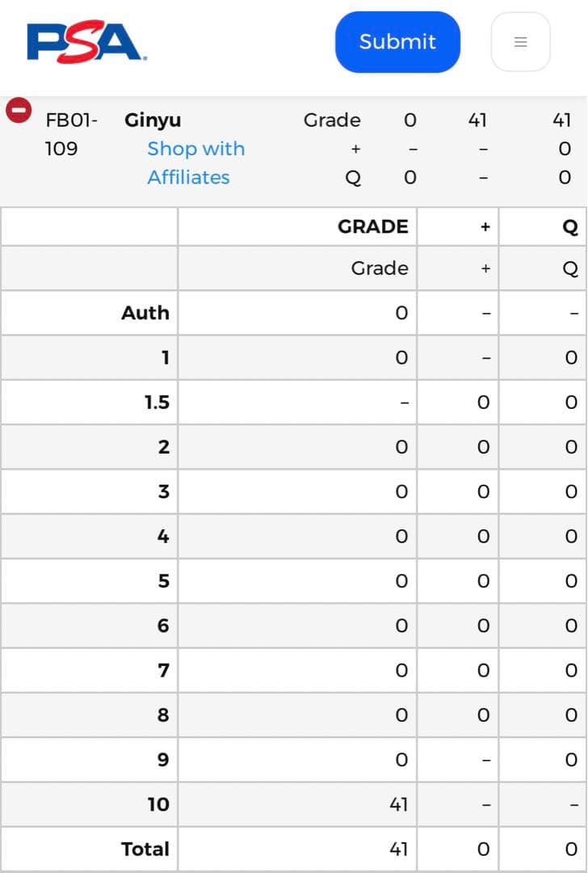Click the 41 value in Total row
The width and height of the screenshot is (588, 873).
coord(398,849)
